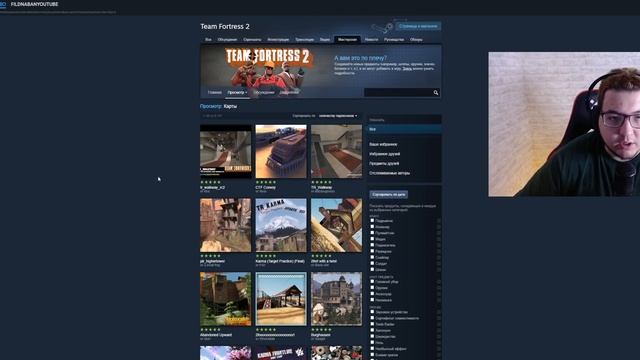The height and width of the screenshot is (360, 640).
Task: Open Отслеживаемые авторы sidebar link
Action: click(x=389, y=173)
